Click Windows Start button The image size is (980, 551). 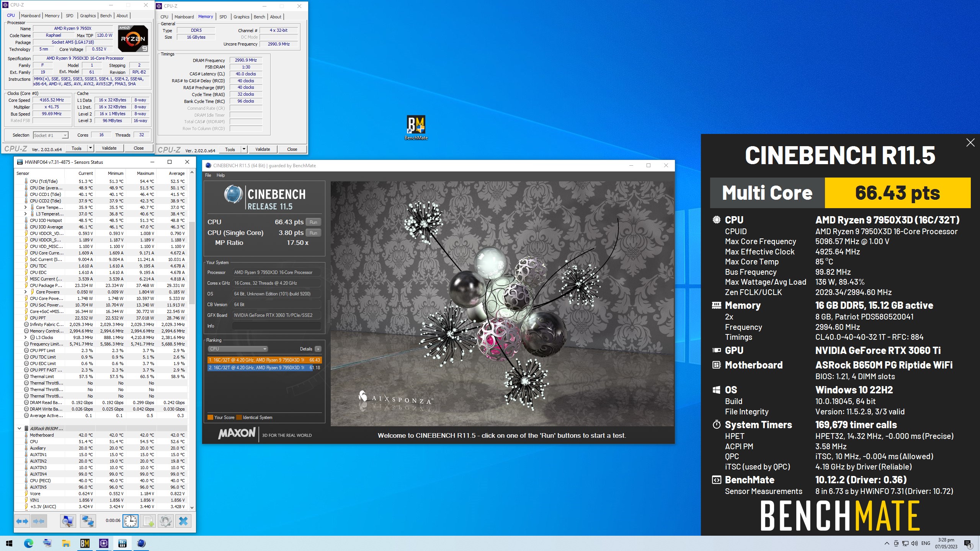(9, 543)
